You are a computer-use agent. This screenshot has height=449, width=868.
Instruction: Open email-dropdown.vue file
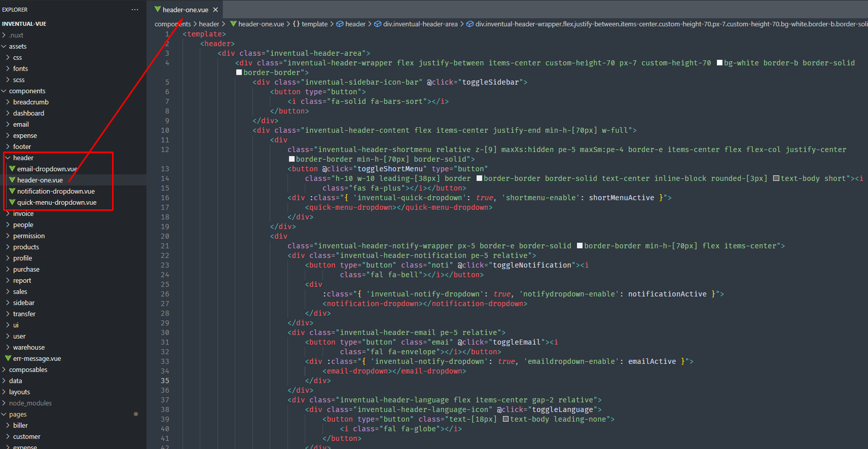pos(47,169)
